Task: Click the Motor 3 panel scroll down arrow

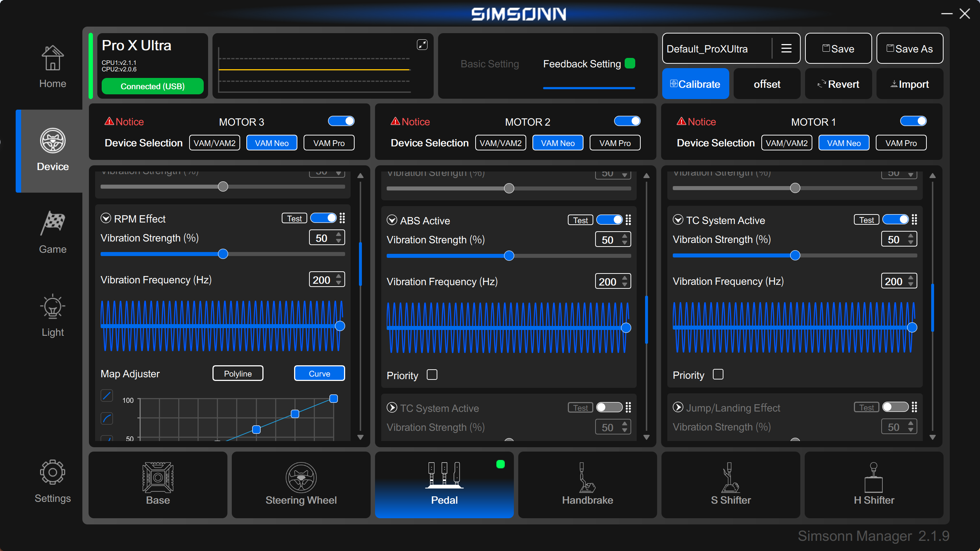Action: [360, 437]
